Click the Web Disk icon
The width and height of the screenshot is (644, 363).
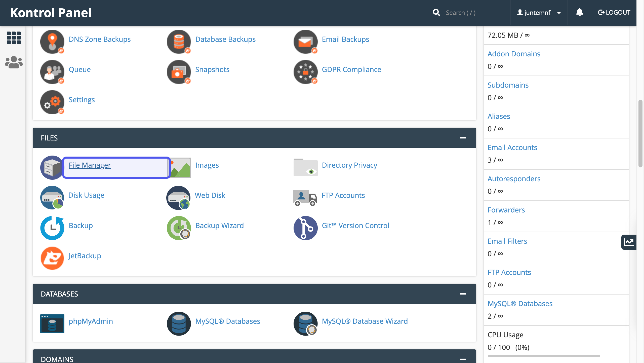178,198
